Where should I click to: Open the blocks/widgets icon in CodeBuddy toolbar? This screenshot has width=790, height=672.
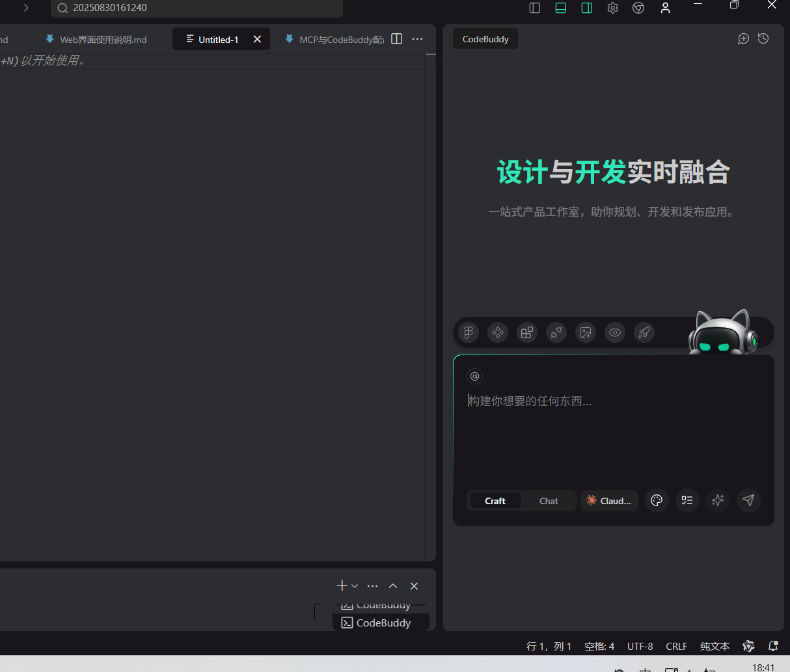point(527,332)
